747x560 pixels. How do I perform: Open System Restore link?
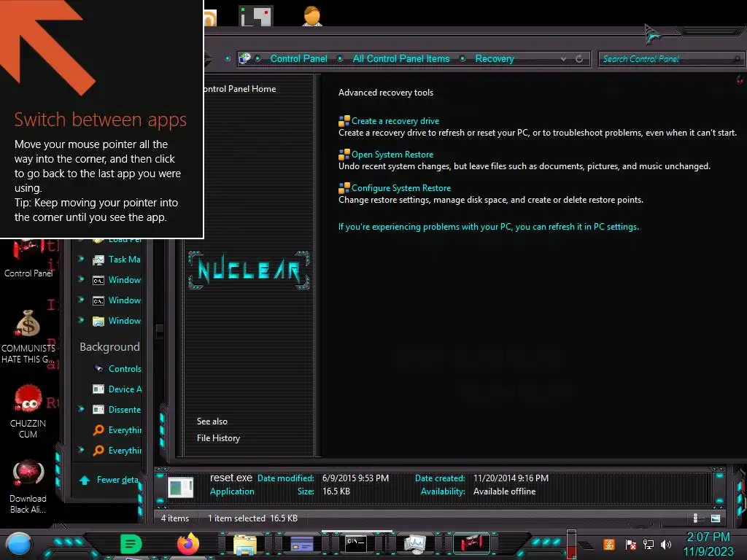[392, 155]
